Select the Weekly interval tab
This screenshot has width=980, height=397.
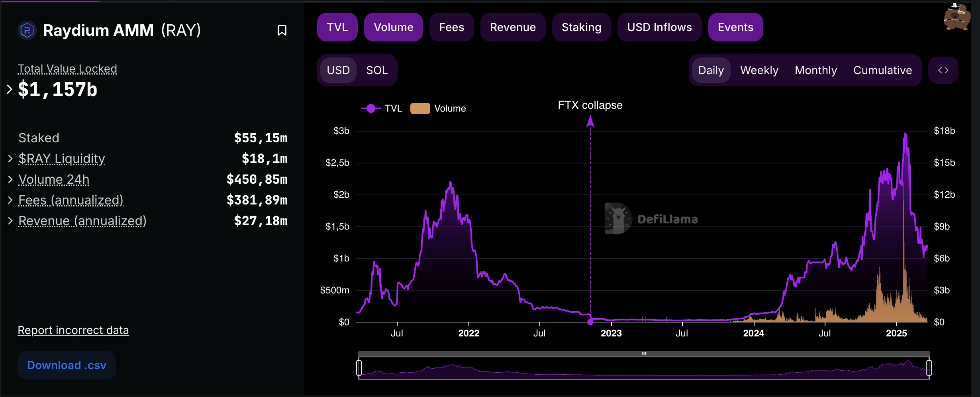(x=759, y=70)
